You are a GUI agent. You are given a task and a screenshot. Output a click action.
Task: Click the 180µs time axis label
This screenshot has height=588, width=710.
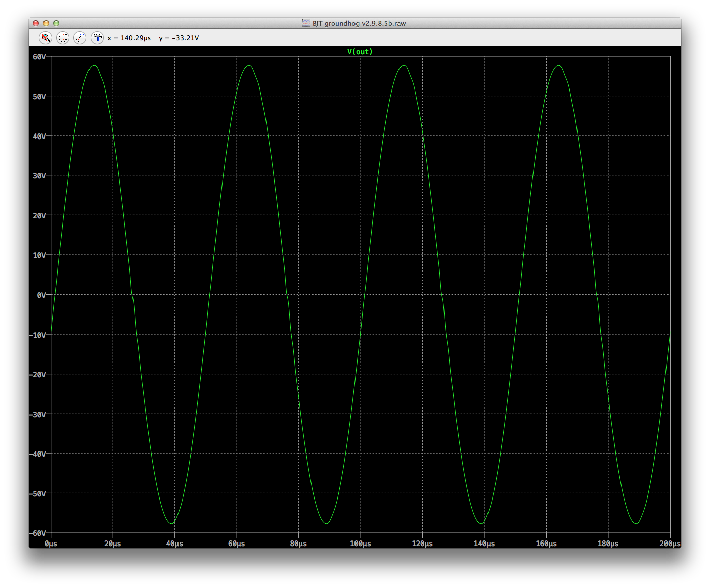608,544
